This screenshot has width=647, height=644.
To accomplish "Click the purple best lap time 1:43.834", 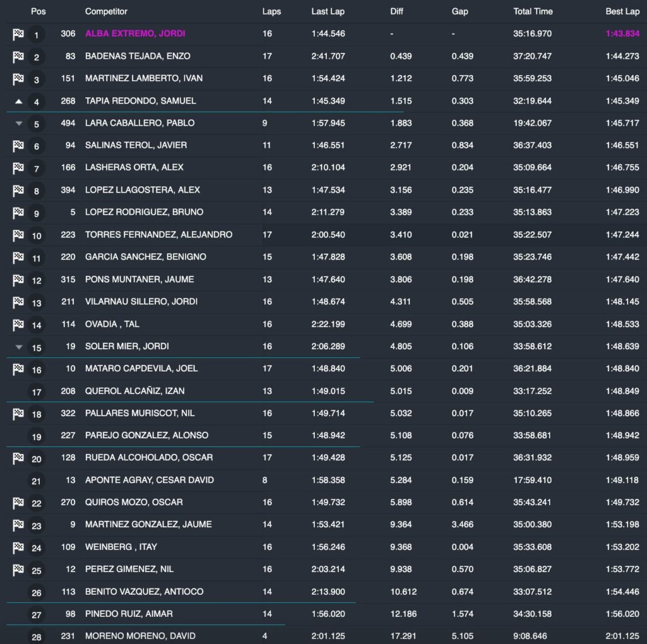I will coord(622,33).
